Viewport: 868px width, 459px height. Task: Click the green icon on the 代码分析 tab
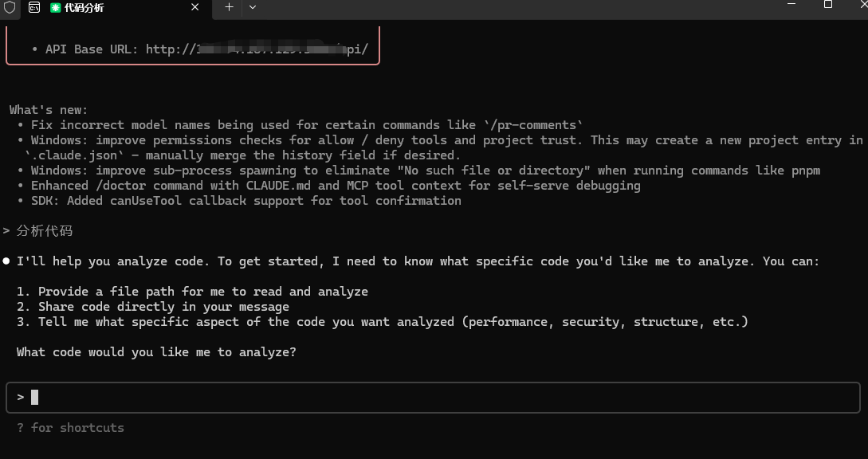coord(55,7)
